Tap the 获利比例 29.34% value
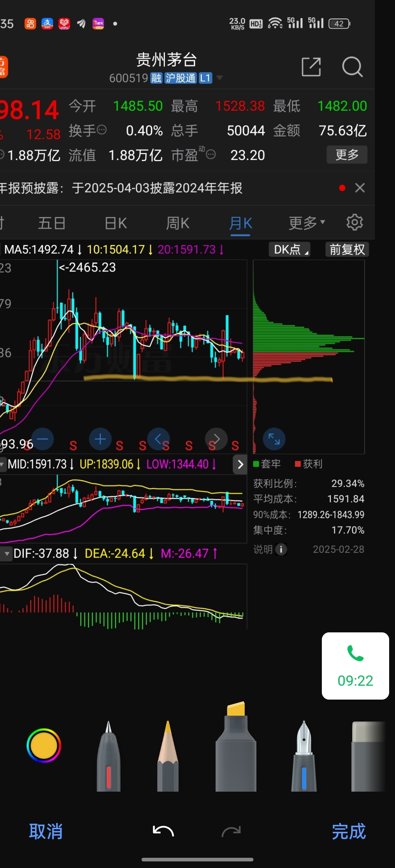The width and height of the screenshot is (395, 868). [348, 483]
